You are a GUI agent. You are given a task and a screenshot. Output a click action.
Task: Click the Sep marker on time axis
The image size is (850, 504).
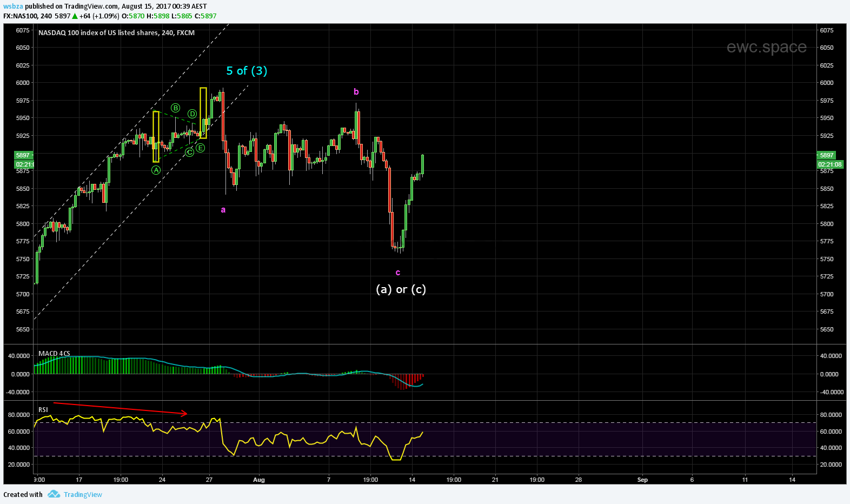642,480
